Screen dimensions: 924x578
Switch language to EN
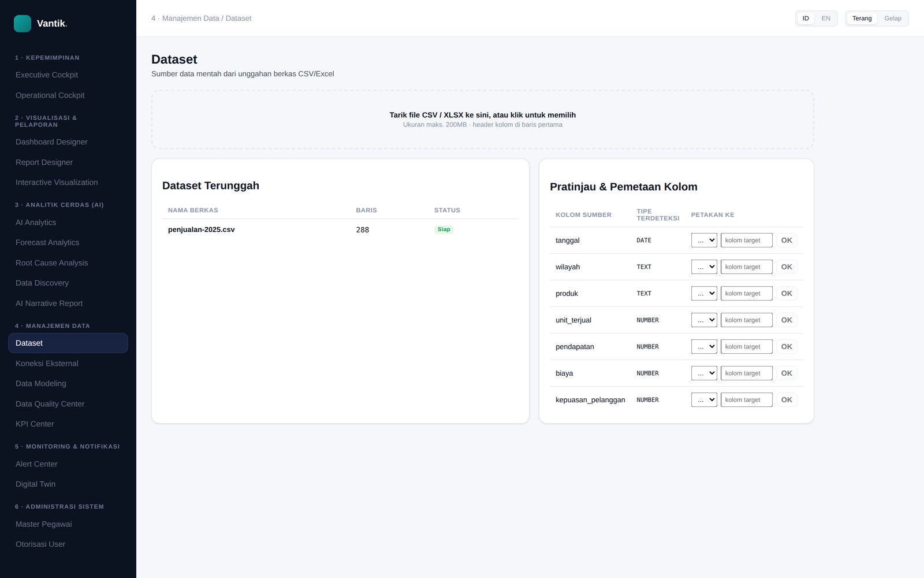point(826,18)
